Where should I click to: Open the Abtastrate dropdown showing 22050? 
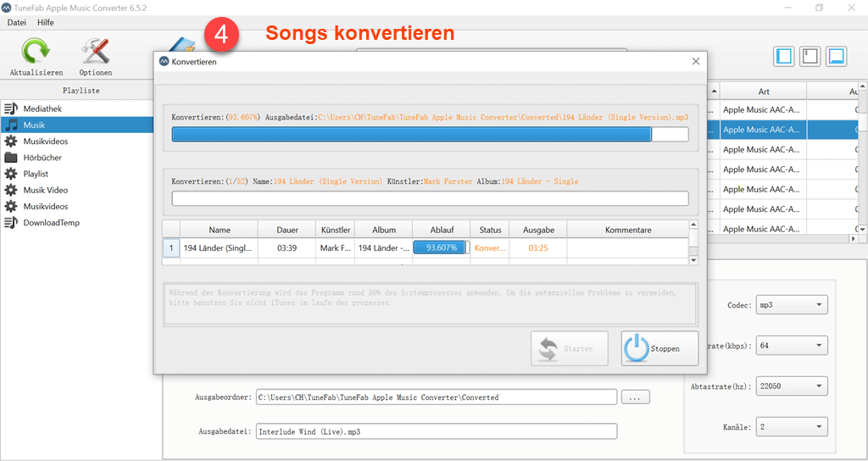792,386
